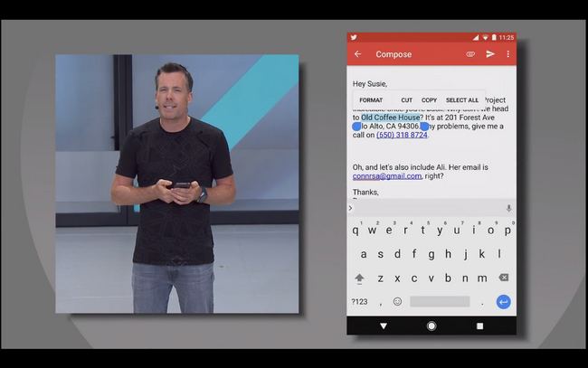Tap the v key
This screenshot has width=588, height=368.
click(x=432, y=278)
